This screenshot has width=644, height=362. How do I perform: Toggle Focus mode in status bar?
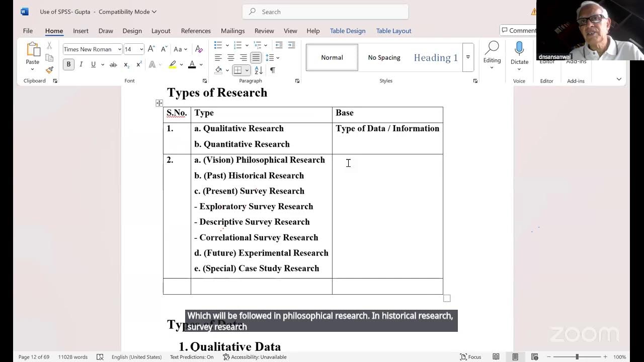(471, 357)
